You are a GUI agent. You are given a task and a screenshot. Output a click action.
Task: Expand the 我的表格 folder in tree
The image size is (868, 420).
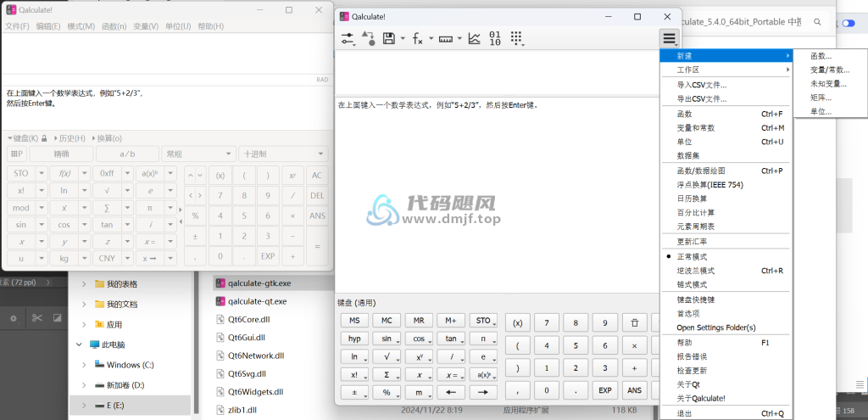click(x=84, y=284)
